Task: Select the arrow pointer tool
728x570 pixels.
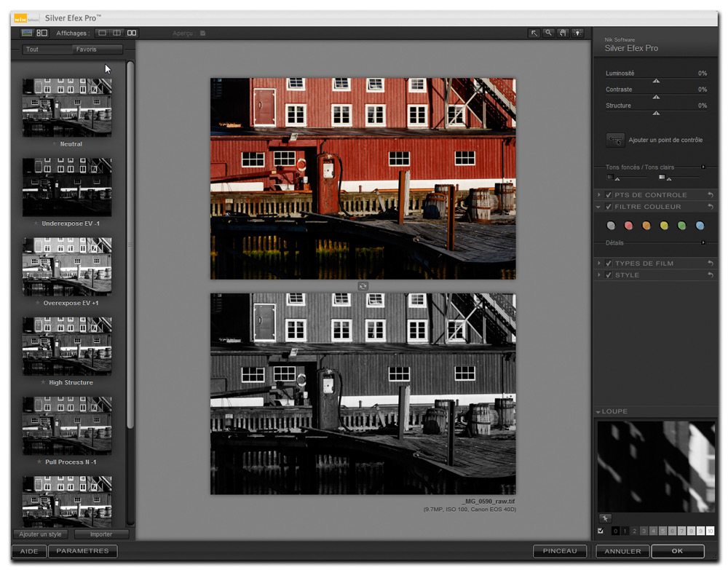Action: tap(534, 33)
